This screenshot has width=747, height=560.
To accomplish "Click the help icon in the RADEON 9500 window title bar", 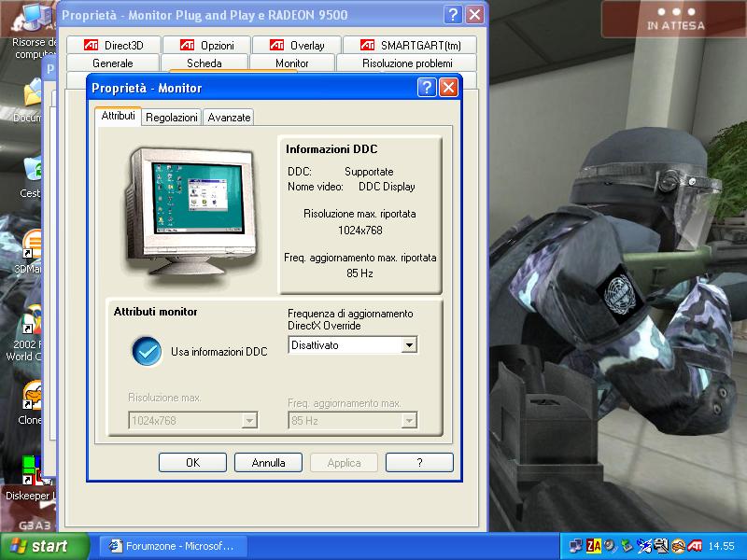I will [x=453, y=15].
